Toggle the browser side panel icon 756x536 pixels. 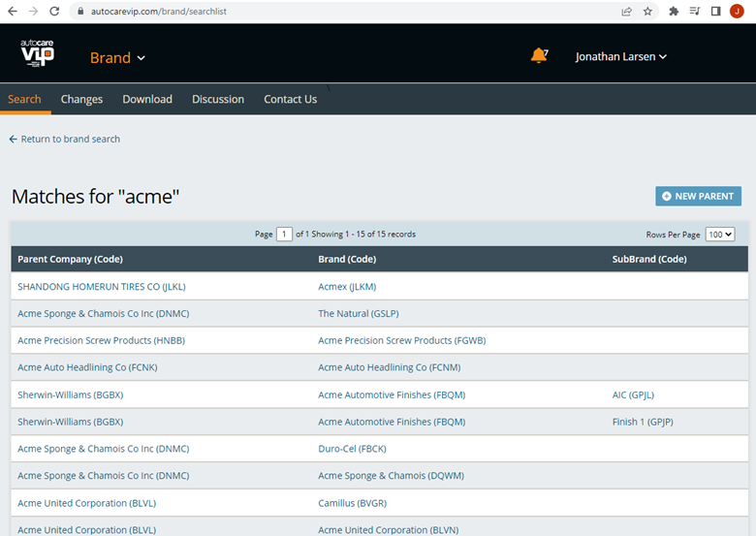(x=716, y=11)
